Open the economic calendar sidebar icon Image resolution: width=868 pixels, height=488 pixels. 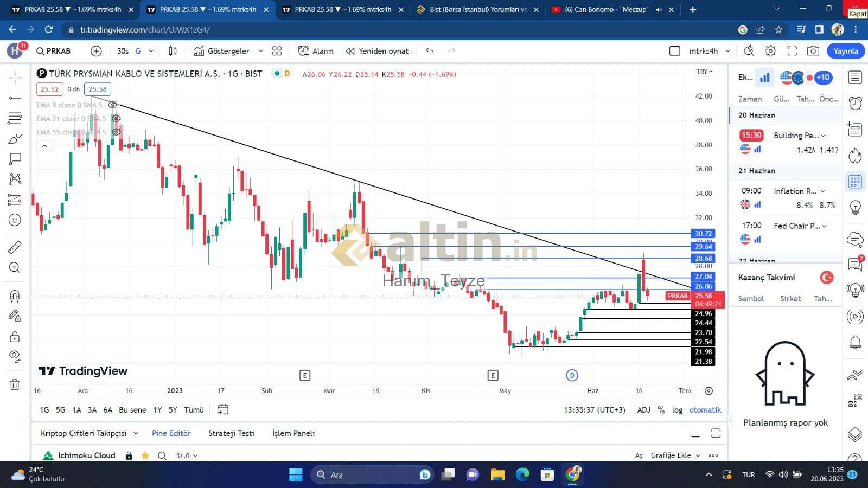point(855,181)
